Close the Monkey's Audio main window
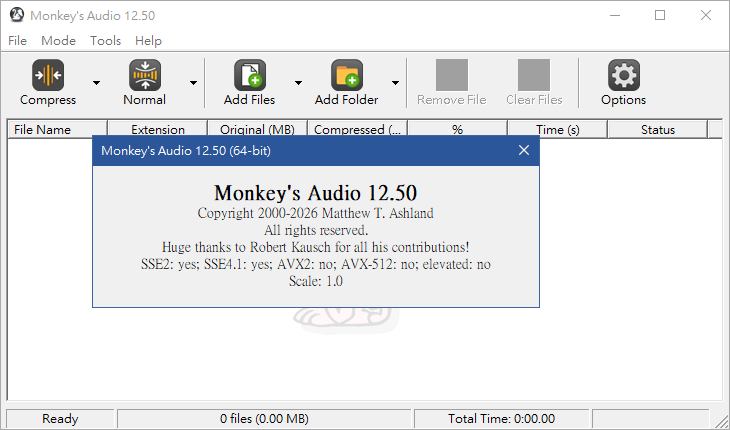 click(706, 15)
